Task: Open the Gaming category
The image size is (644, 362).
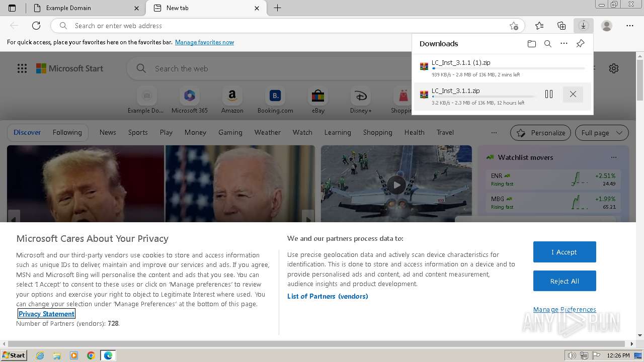Action: (230, 132)
